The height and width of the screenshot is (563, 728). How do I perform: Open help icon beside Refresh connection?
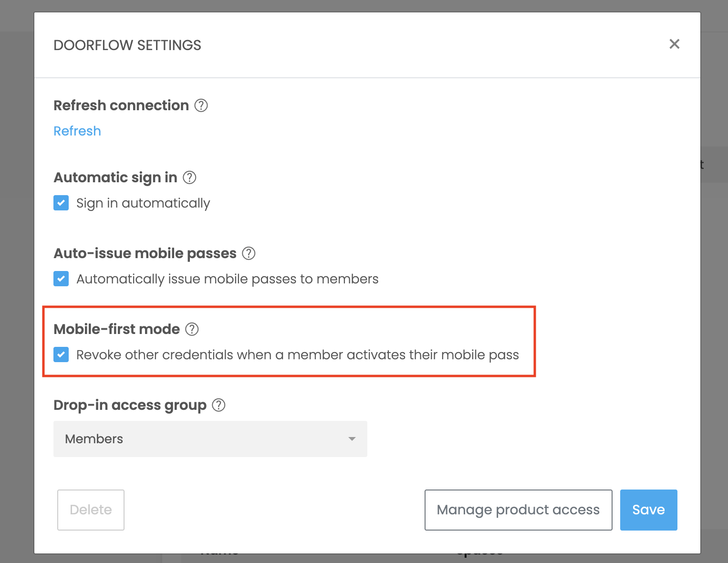pyautogui.click(x=201, y=105)
